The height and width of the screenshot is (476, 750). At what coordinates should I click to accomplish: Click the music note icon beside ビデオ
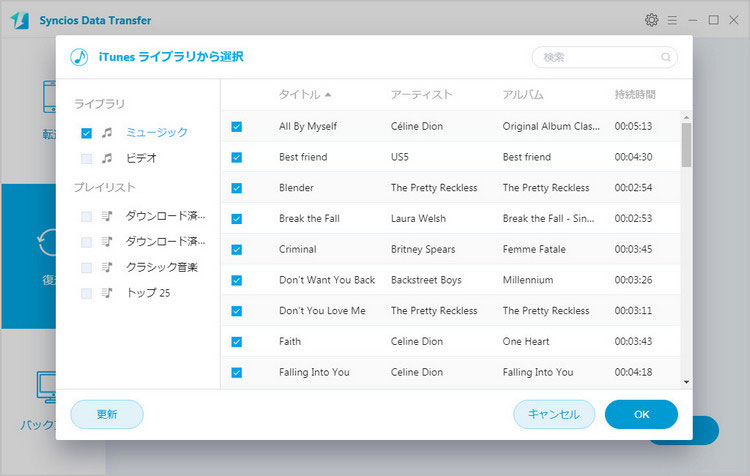coord(107,158)
